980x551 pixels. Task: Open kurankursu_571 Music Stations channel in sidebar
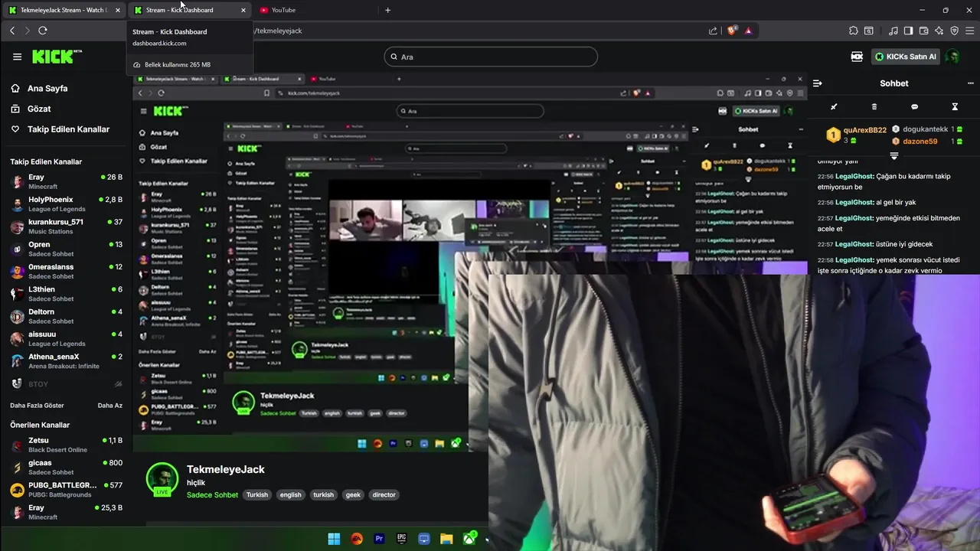point(66,227)
